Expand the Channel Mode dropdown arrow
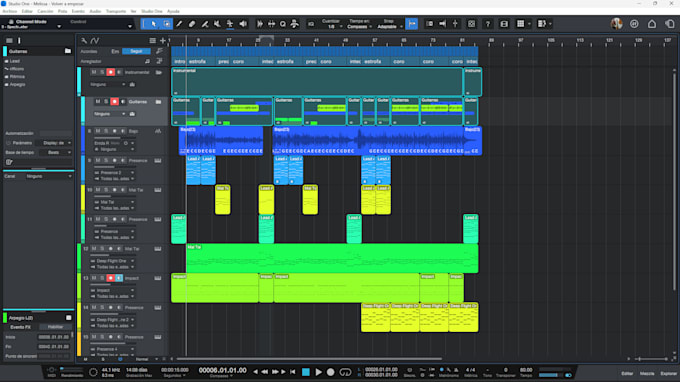The width and height of the screenshot is (680, 382). point(59,27)
